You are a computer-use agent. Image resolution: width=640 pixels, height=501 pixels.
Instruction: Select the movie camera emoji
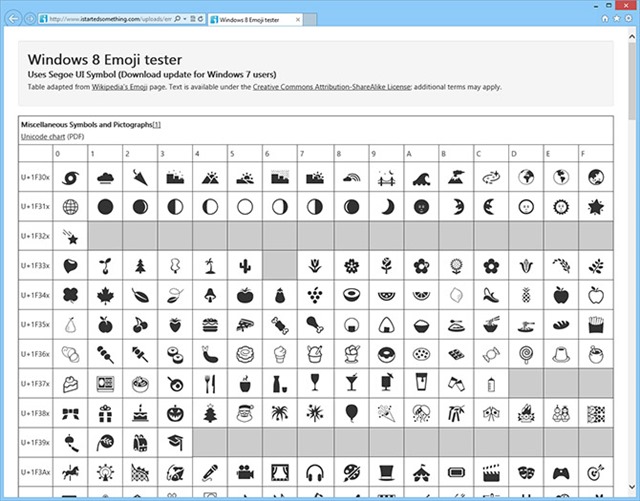click(x=245, y=473)
